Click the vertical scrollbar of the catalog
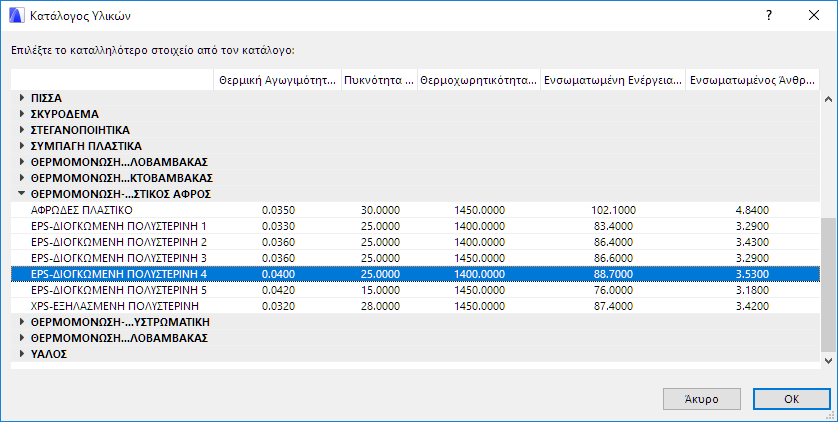This screenshot has width=838, height=422. [x=828, y=285]
